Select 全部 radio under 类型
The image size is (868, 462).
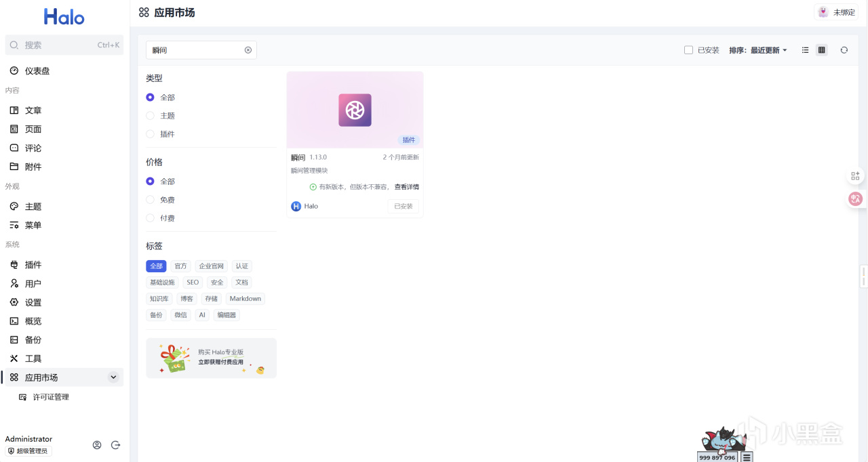[x=151, y=98]
